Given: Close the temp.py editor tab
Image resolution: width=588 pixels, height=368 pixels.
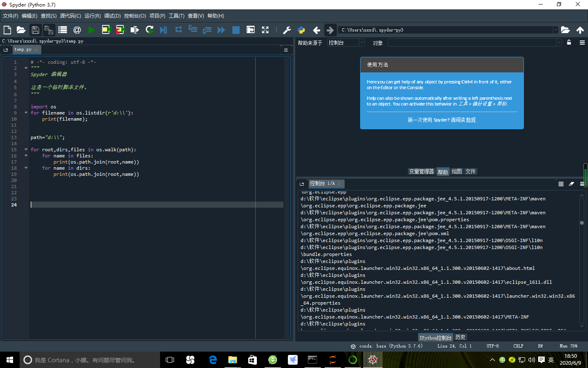Looking at the screenshot, I should click(36, 49).
